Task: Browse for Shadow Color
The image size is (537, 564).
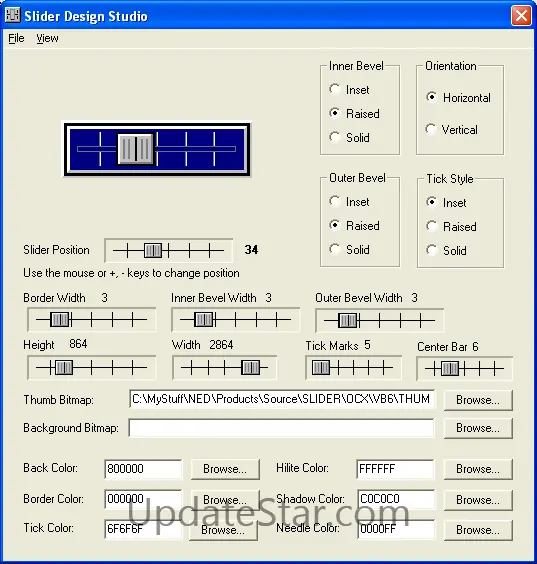Action: [x=478, y=500]
